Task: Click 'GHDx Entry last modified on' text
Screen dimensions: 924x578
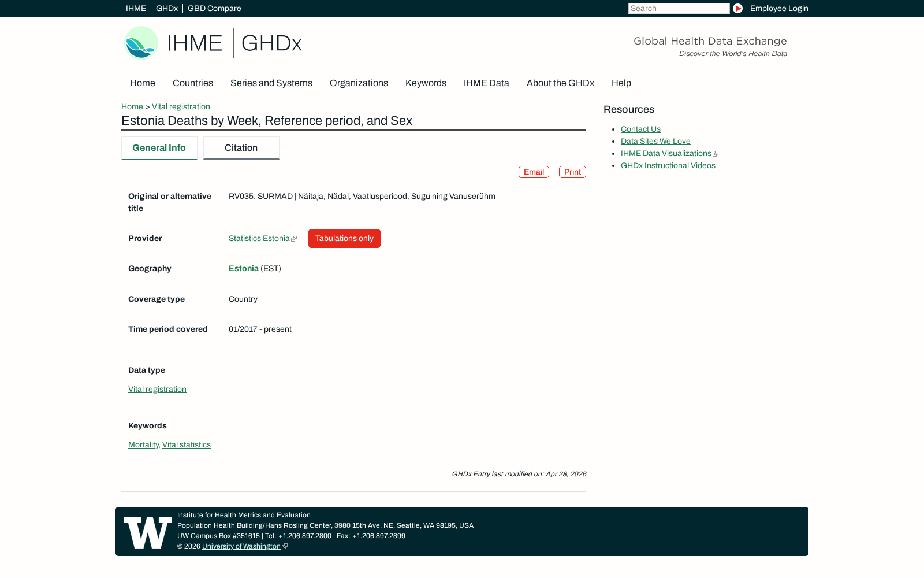Action: 519,474
